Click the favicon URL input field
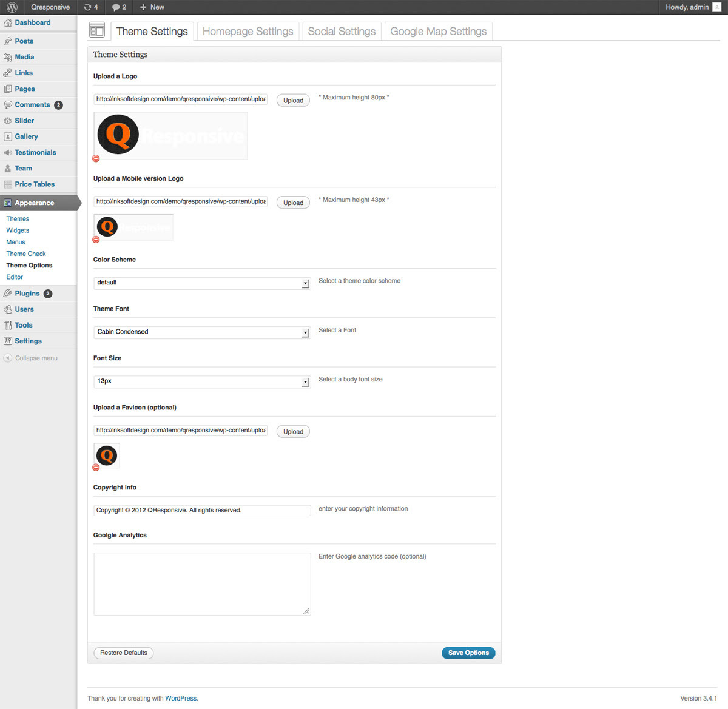The image size is (728, 709). [x=181, y=430]
